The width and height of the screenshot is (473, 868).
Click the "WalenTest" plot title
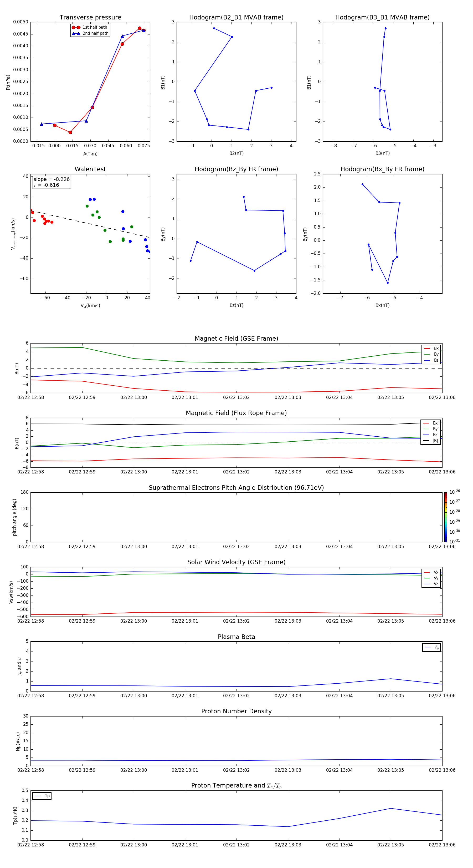pos(90,169)
